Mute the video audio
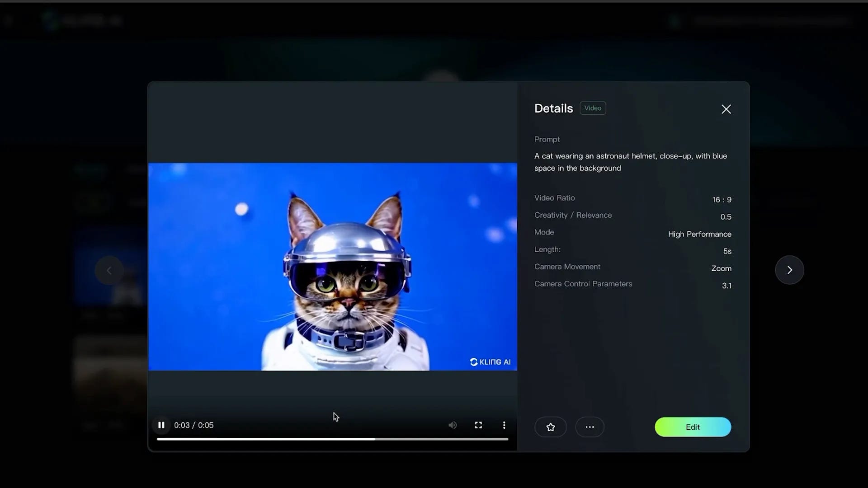Screen dimensions: 868x488 point(453,425)
